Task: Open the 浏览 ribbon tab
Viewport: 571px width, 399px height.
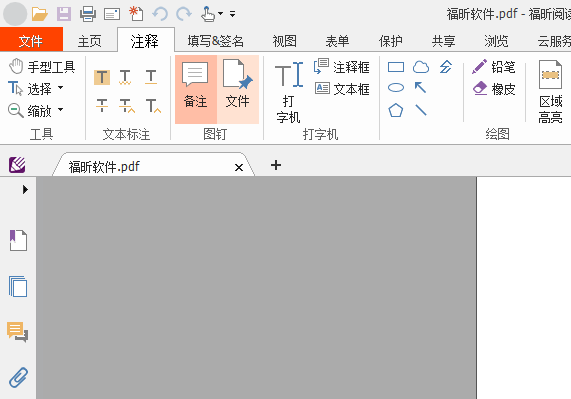Action: pos(496,41)
